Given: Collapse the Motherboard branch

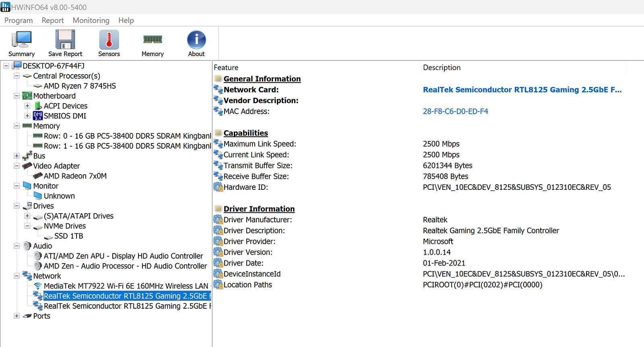Looking at the screenshot, I should click(17, 96).
